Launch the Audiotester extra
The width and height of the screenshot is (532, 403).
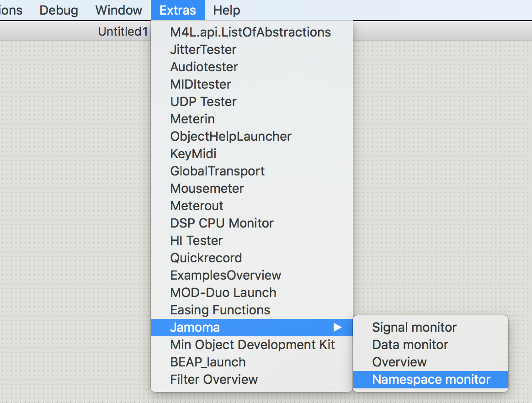point(252,67)
